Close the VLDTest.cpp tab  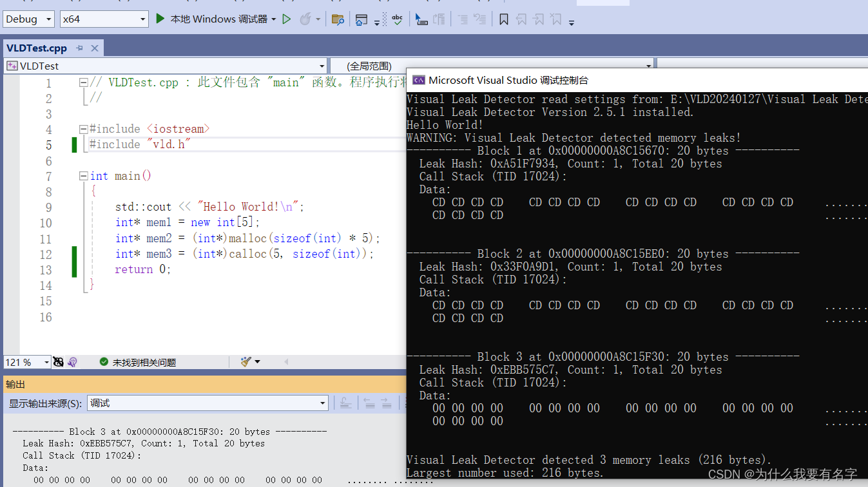(95, 48)
